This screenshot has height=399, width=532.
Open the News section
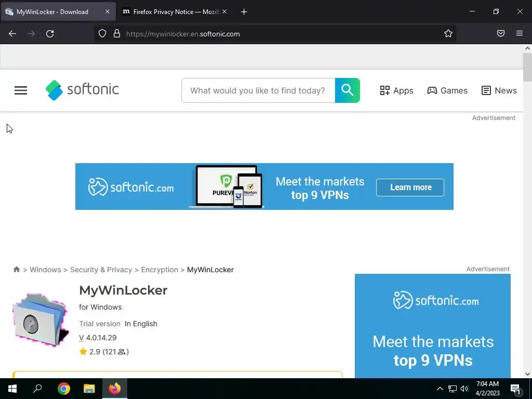[x=499, y=90]
